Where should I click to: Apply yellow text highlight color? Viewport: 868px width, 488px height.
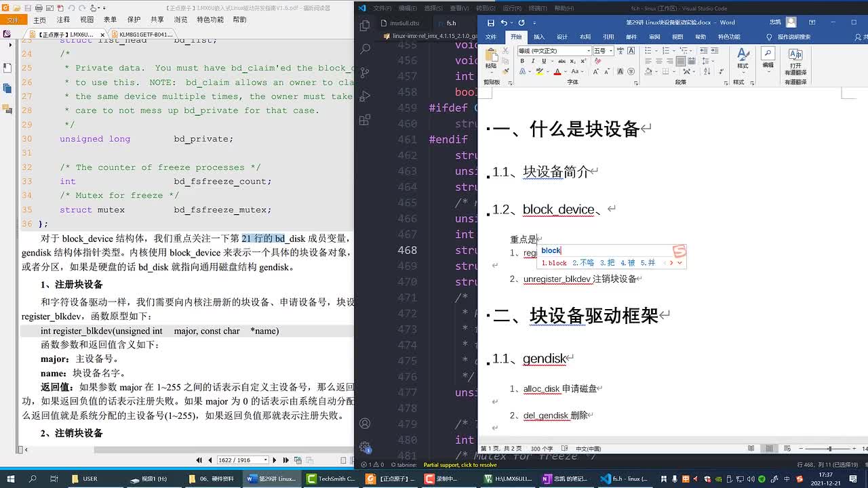pos(539,71)
